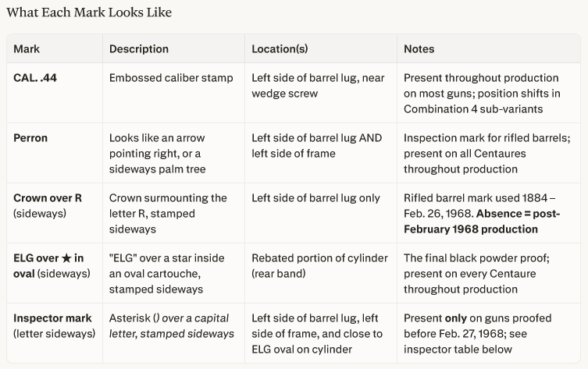
Task: Click the italic 'over a capital letter' text
Action: tap(172, 326)
